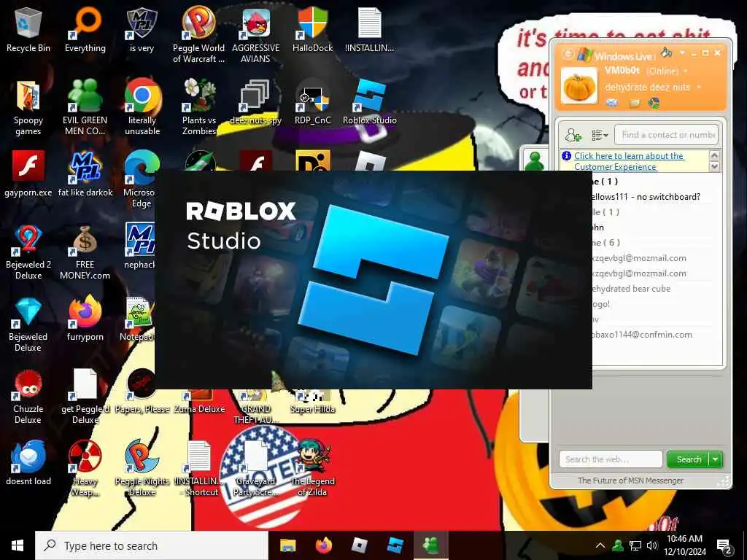Screen dimensions: 747x560
Task: Select the Everything search desktop shortcut
Action: (85, 31)
